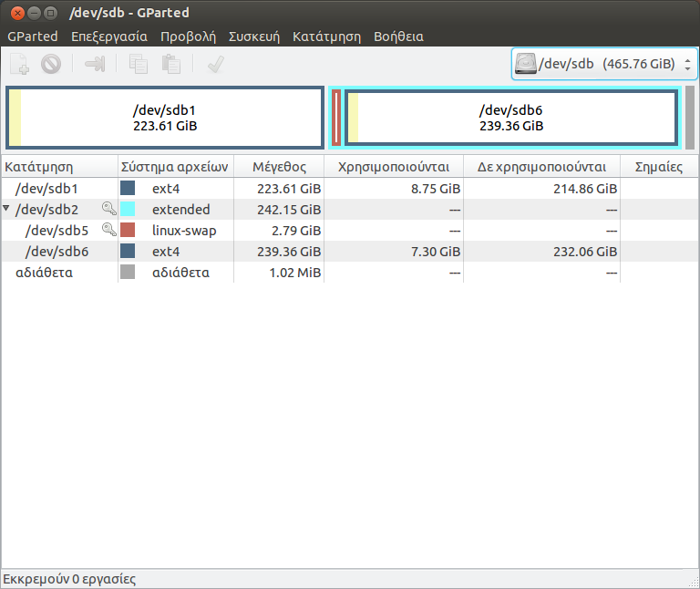
Task: Click the 8.75 GiB used value
Action: (x=436, y=189)
